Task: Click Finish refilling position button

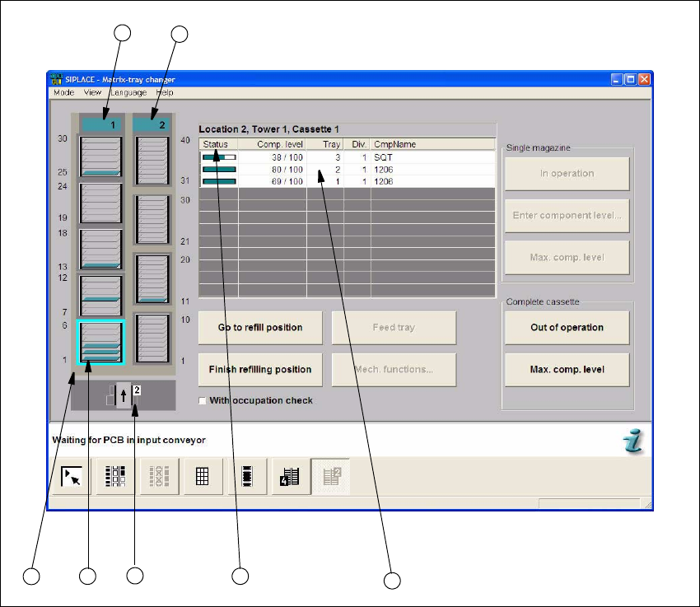Action: tap(259, 370)
